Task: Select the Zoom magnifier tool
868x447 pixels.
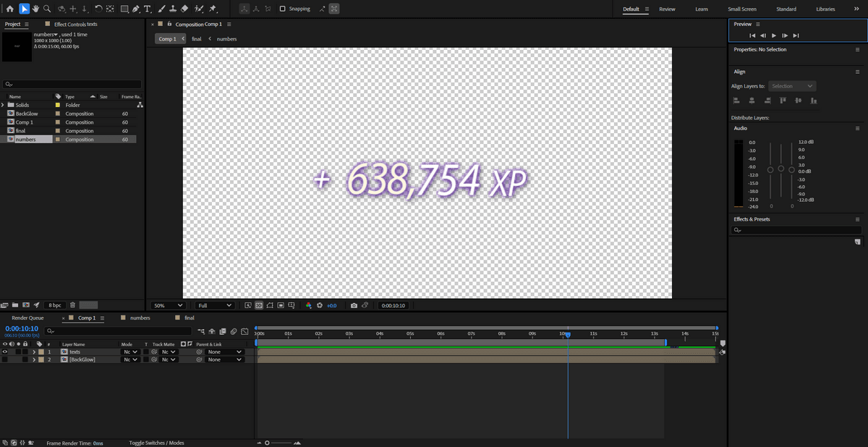Action: [x=47, y=9]
